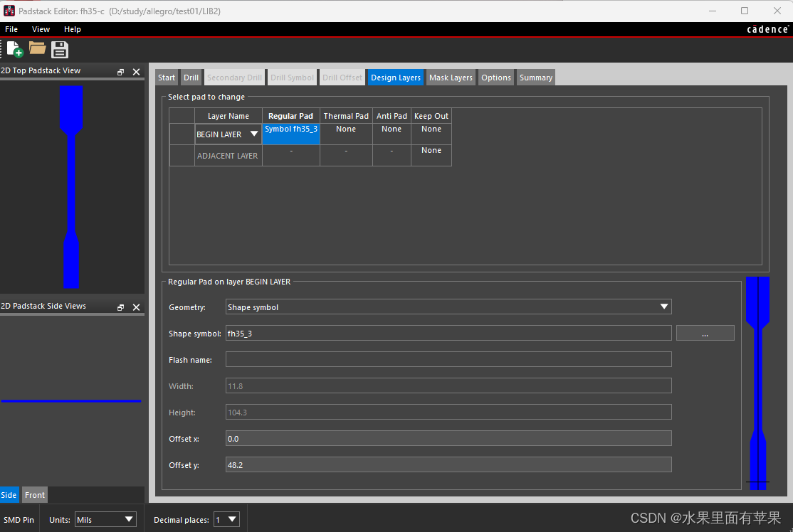Close the 2D Padstack Side Views panel
Image resolution: width=793 pixels, height=532 pixels.
[136, 307]
